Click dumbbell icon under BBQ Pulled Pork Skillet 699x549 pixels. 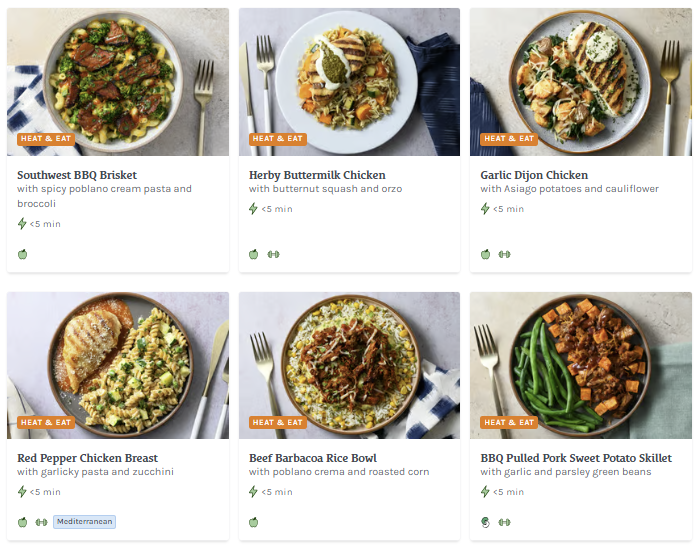[x=504, y=522]
